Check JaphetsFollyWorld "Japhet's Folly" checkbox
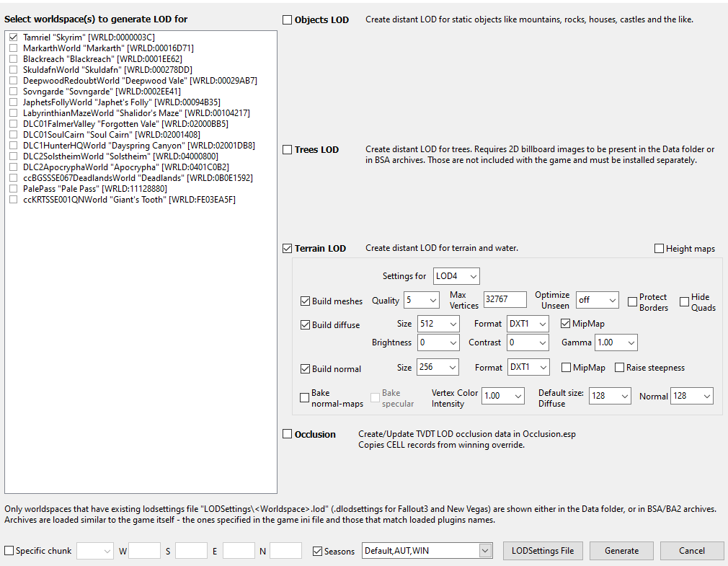 pyautogui.click(x=14, y=102)
